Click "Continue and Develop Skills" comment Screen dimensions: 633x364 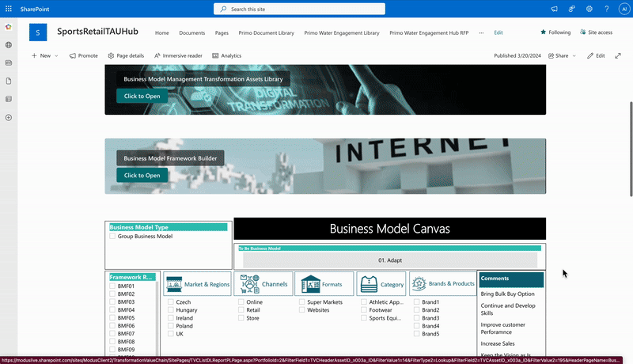tap(508, 309)
